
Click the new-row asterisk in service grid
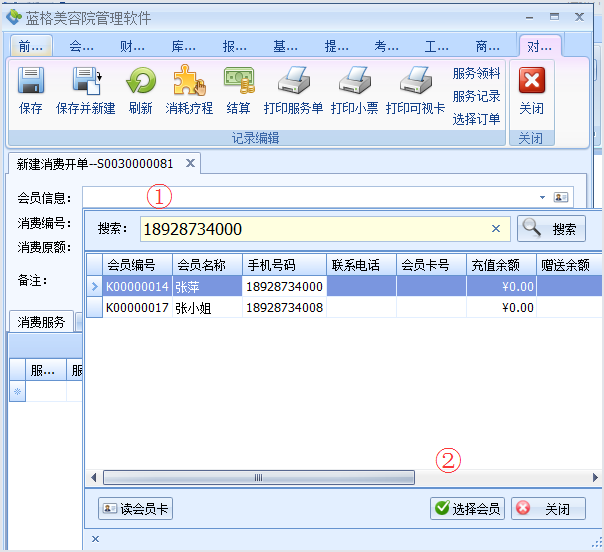pos(17,392)
